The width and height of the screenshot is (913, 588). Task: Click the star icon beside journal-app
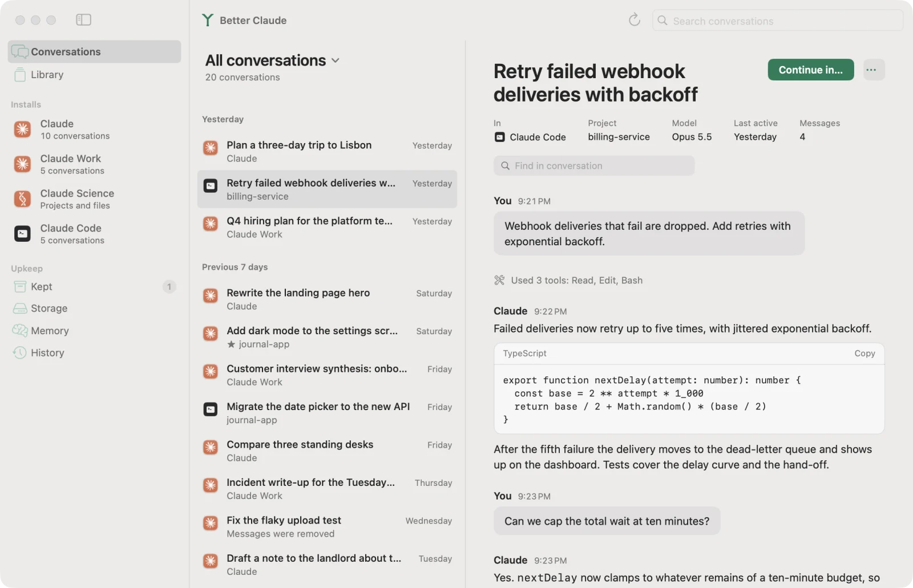point(231,344)
